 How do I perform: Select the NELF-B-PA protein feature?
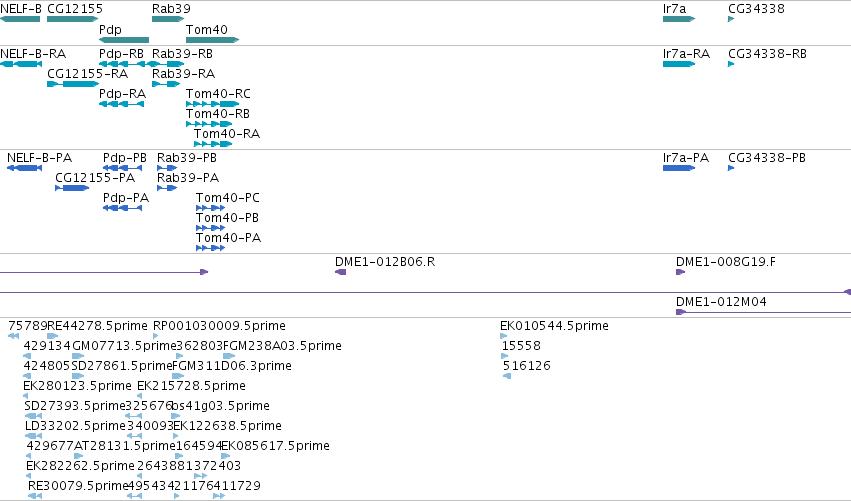(24, 168)
